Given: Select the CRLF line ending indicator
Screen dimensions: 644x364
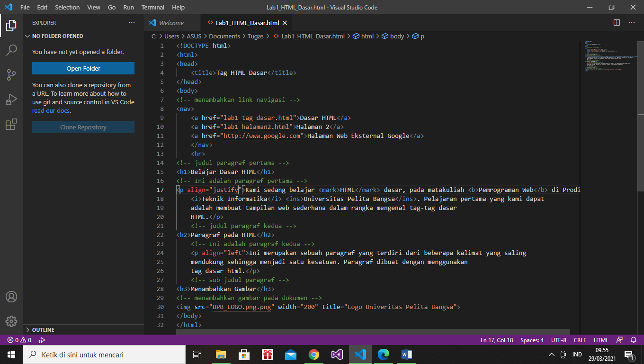Looking at the screenshot, I should coord(580,340).
